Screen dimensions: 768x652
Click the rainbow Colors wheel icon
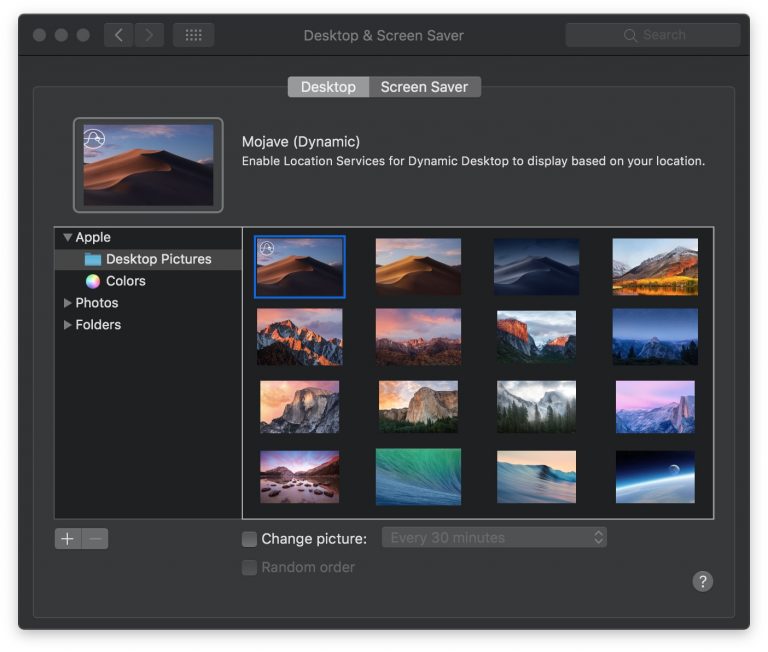93,281
